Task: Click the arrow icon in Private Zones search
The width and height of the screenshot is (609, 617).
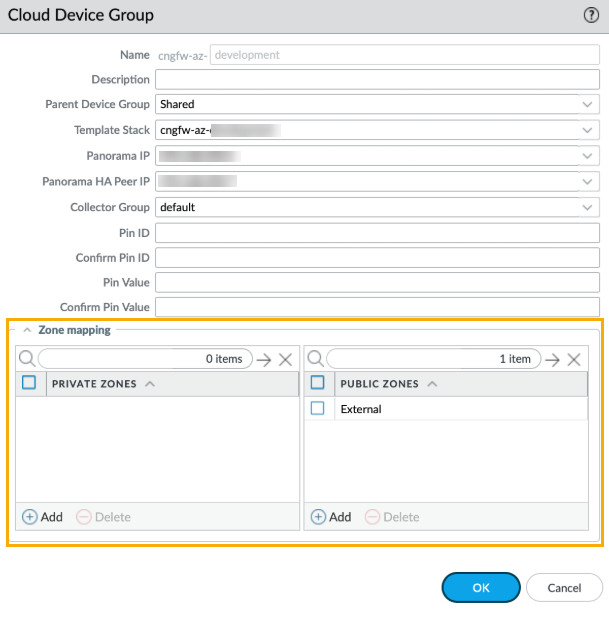Action: pos(263,360)
